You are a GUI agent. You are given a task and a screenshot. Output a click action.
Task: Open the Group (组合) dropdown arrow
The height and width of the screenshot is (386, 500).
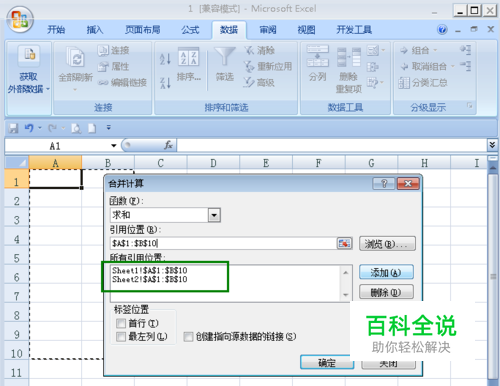click(x=435, y=50)
